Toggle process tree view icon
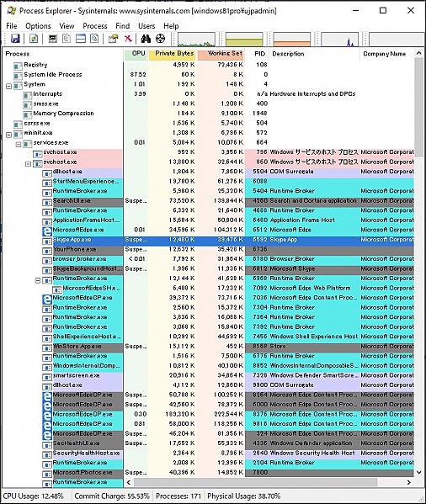The image size is (426, 504). [x=67, y=39]
